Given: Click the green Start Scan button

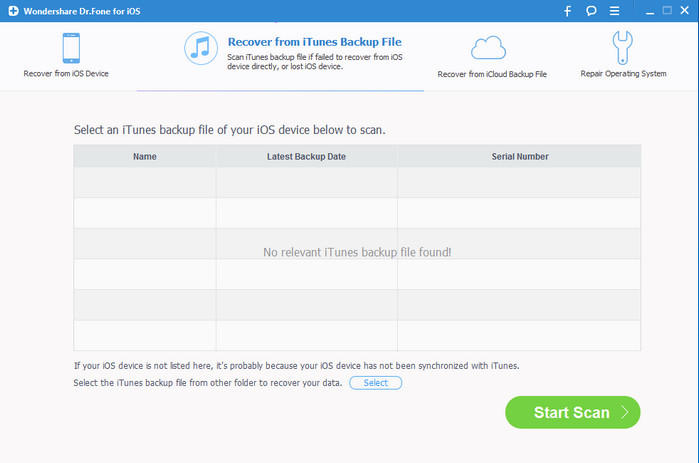Looking at the screenshot, I should [573, 412].
